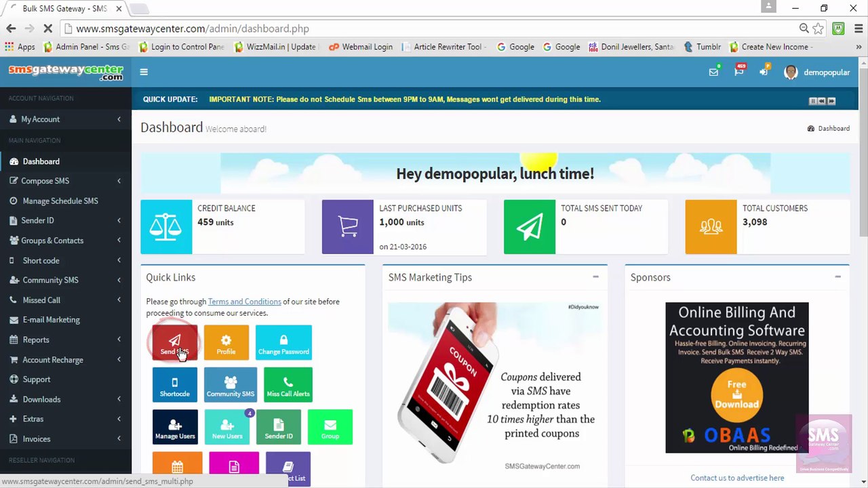The height and width of the screenshot is (488, 868).
Task: Click Contact us to advertise here link
Action: pyautogui.click(x=737, y=478)
